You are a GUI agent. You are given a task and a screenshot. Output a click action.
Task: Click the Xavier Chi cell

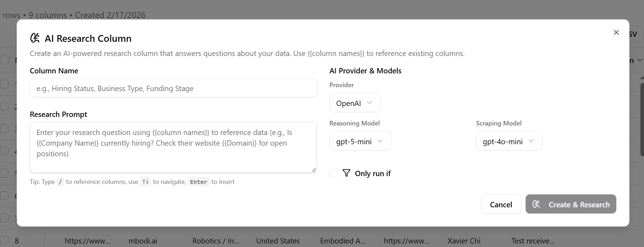(464, 241)
